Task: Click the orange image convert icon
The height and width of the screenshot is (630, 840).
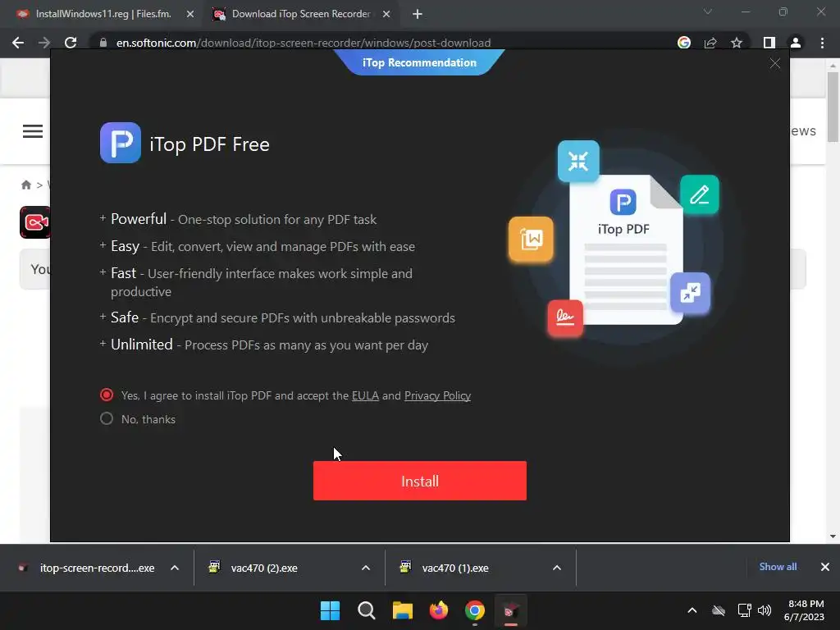Action: pyautogui.click(x=531, y=240)
